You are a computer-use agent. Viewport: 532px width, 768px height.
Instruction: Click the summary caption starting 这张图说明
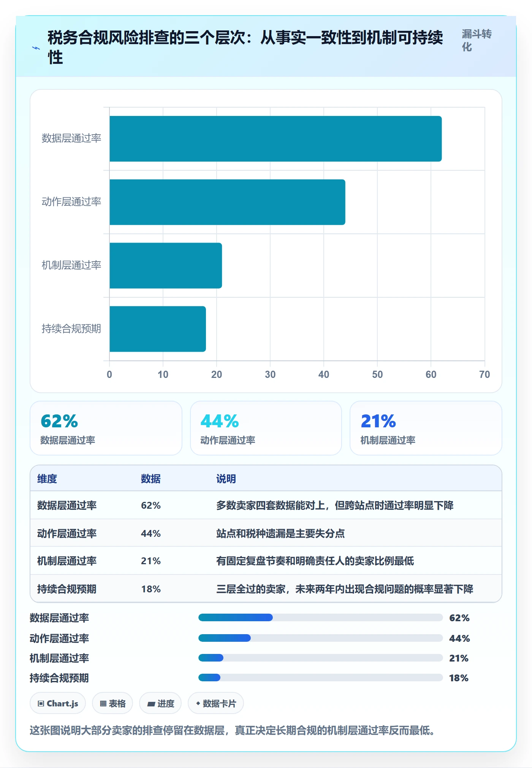pyautogui.click(x=233, y=730)
